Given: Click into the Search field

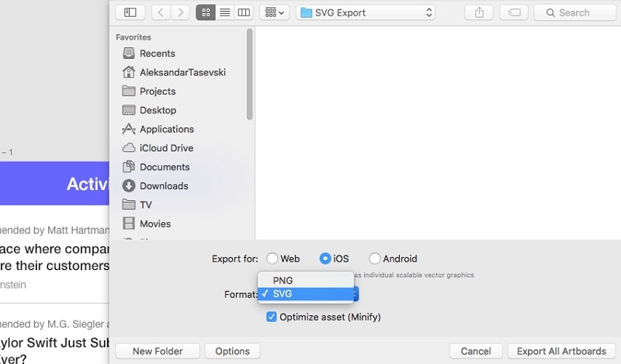Looking at the screenshot, I should tap(574, 12).
